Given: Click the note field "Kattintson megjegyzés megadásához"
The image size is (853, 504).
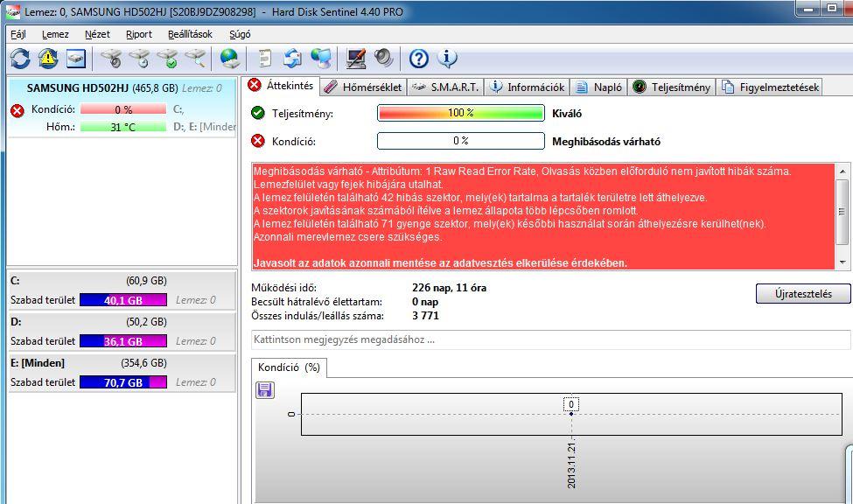Looking at the screenshot, I should pos(550,339).
